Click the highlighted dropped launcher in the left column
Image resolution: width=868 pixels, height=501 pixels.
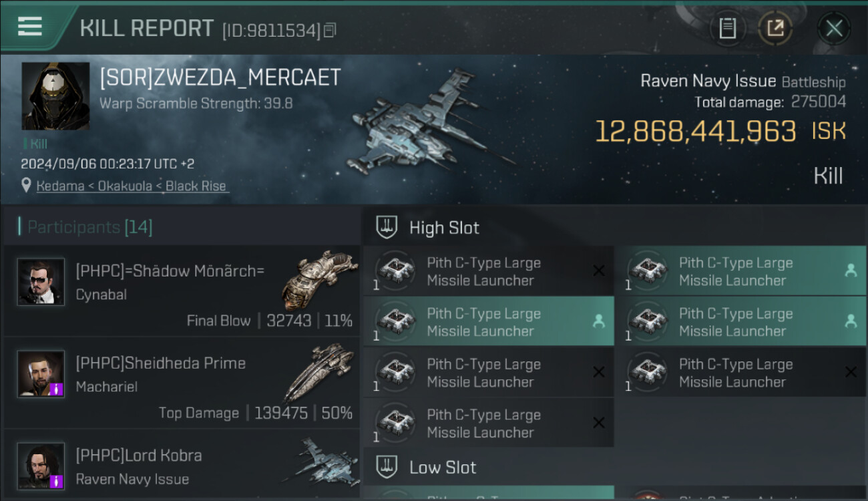click(x=488, y=322)
